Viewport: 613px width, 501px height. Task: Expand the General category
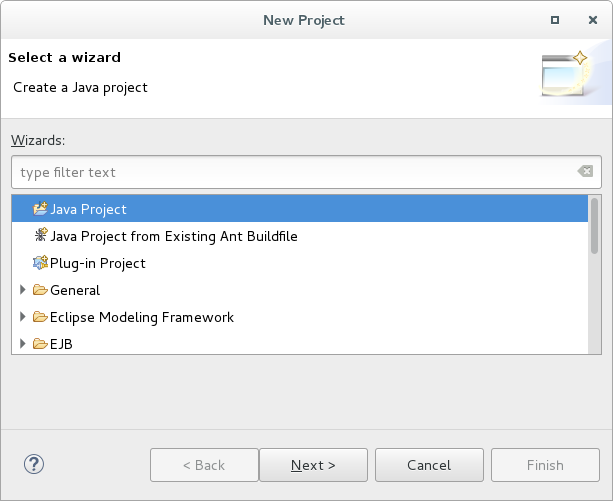click(x=23, y=290)
